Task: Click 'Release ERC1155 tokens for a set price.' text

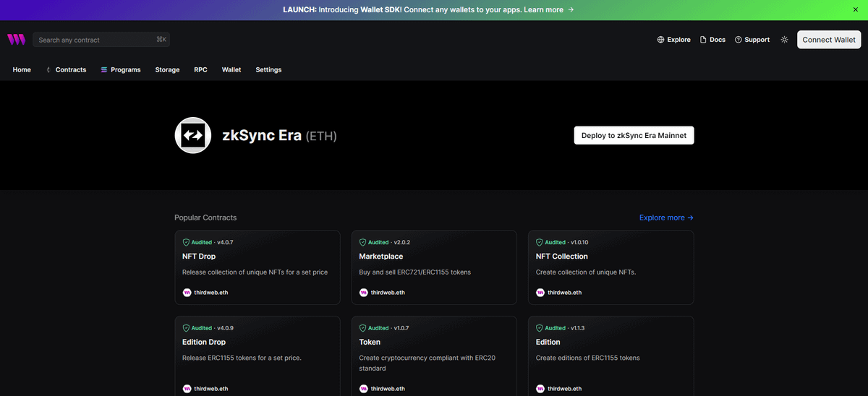Action: coord(242,358)
